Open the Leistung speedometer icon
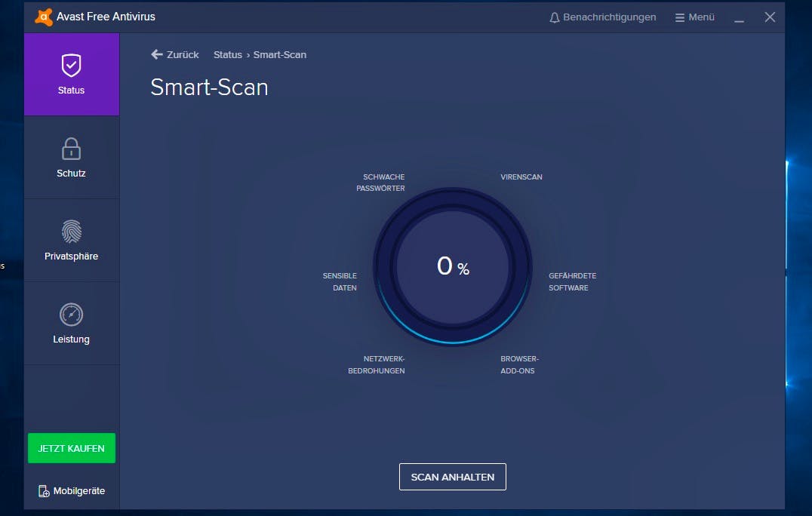The height and width of the screenshot is (516, 812). click(71, 315)
